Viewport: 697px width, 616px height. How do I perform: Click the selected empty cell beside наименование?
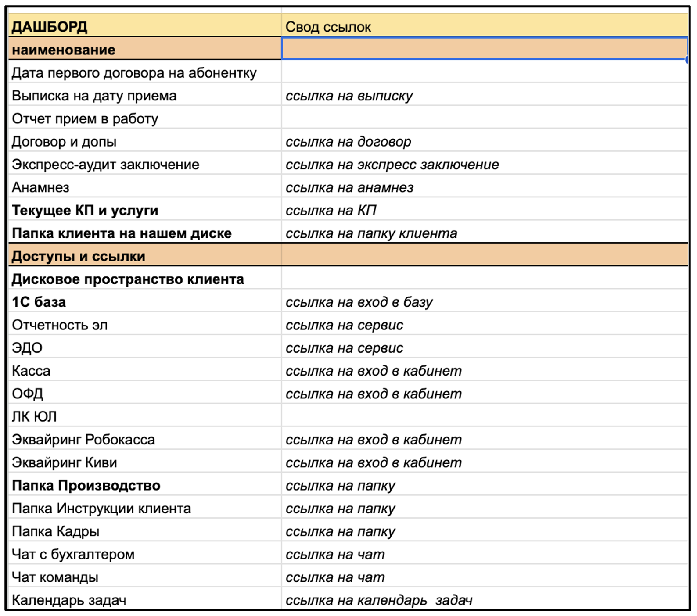click(485, 49)
